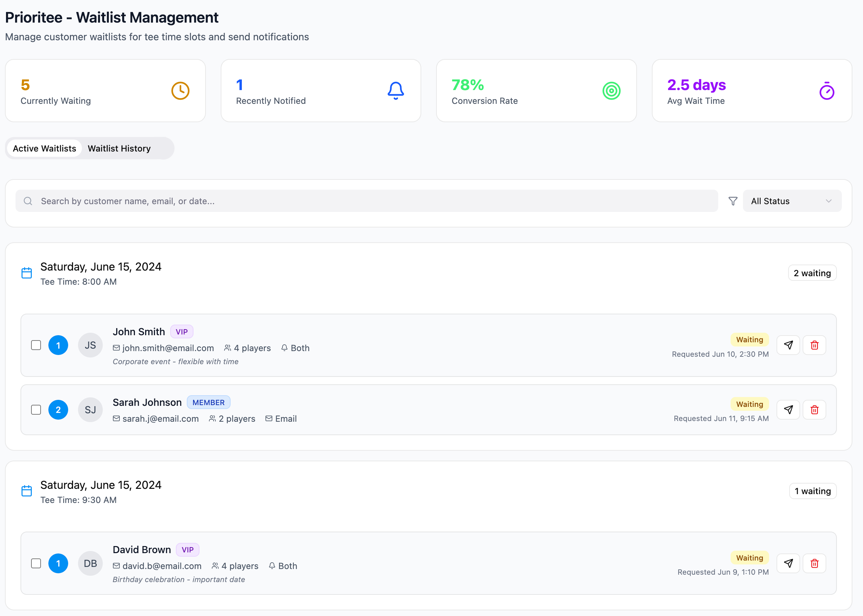Click David Brown's position number badge

click(58, 563)
